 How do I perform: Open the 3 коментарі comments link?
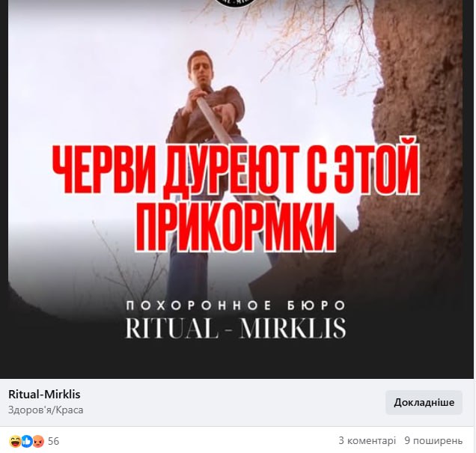367,440
